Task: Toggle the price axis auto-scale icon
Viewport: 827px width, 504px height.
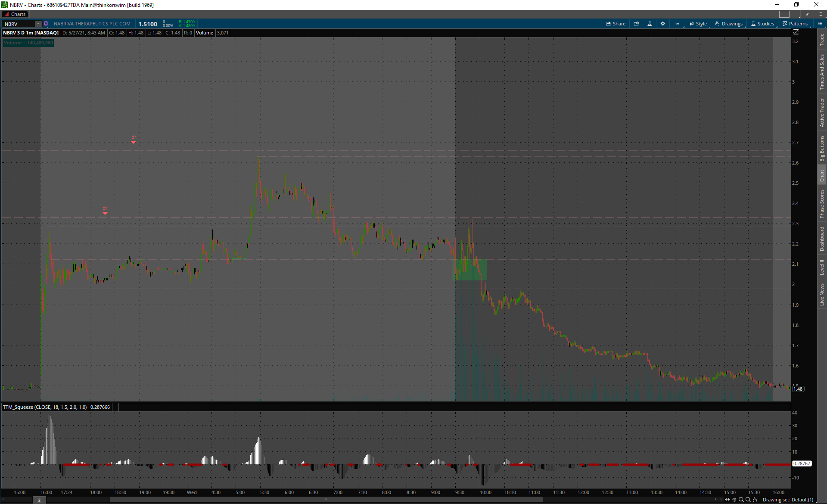Action: pos(796,32)
